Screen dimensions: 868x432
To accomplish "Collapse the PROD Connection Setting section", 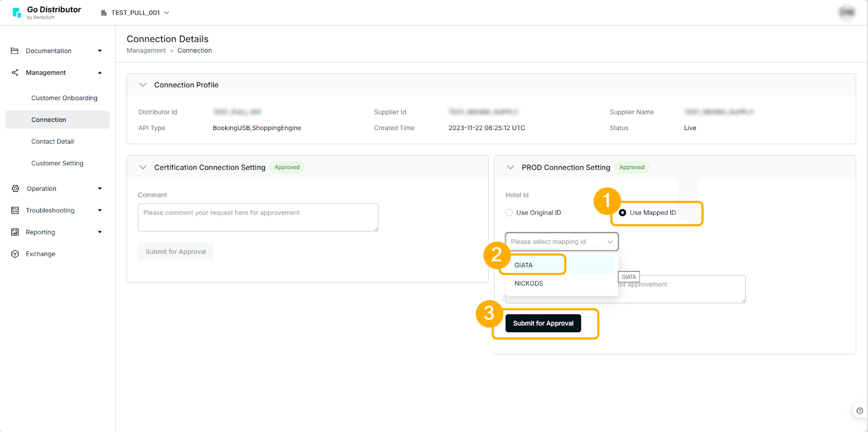I will (x=510, y=167).
